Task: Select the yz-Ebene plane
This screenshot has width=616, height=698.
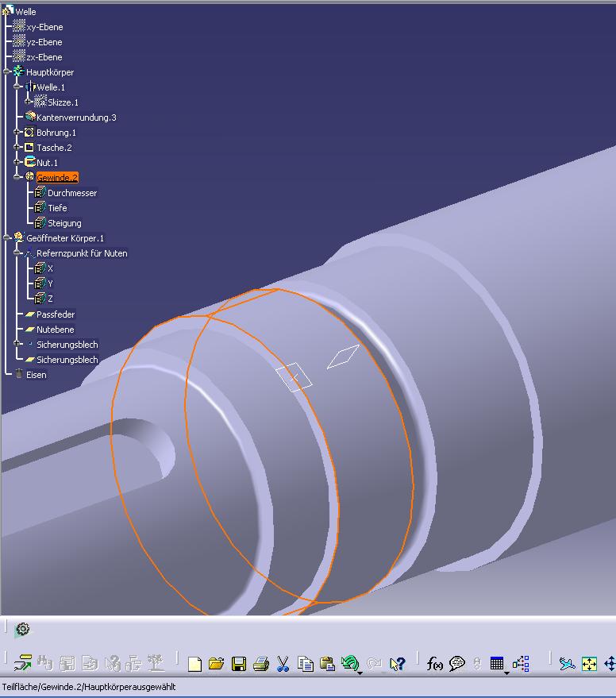Action: point(44,42)
